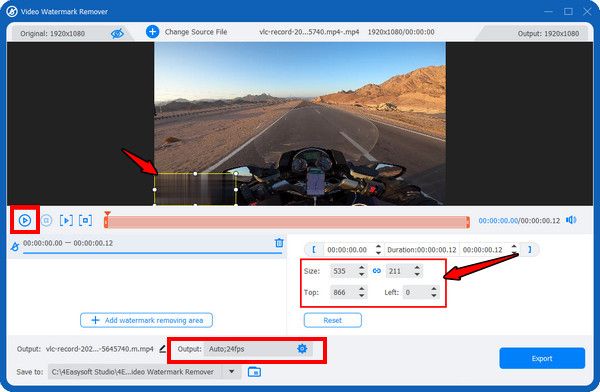Click the watermark segment icon in list
The height and width of the screenshot is (392, 600).
coord(15,247)
